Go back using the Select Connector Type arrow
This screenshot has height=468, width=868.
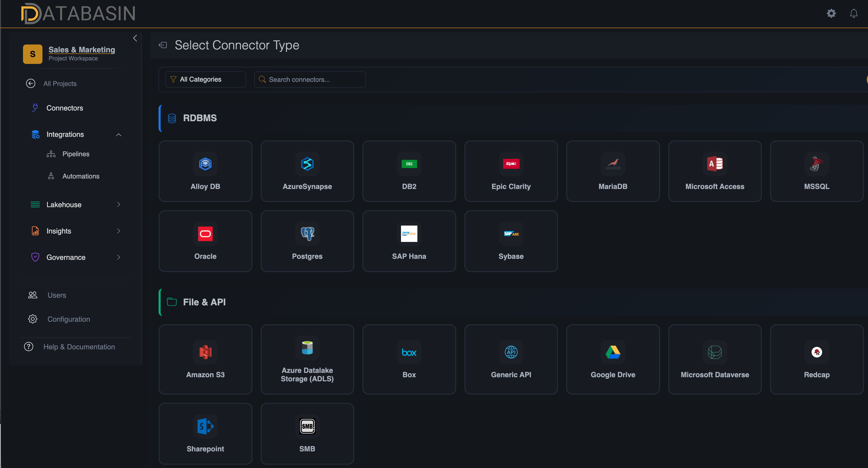coord(163,45)
